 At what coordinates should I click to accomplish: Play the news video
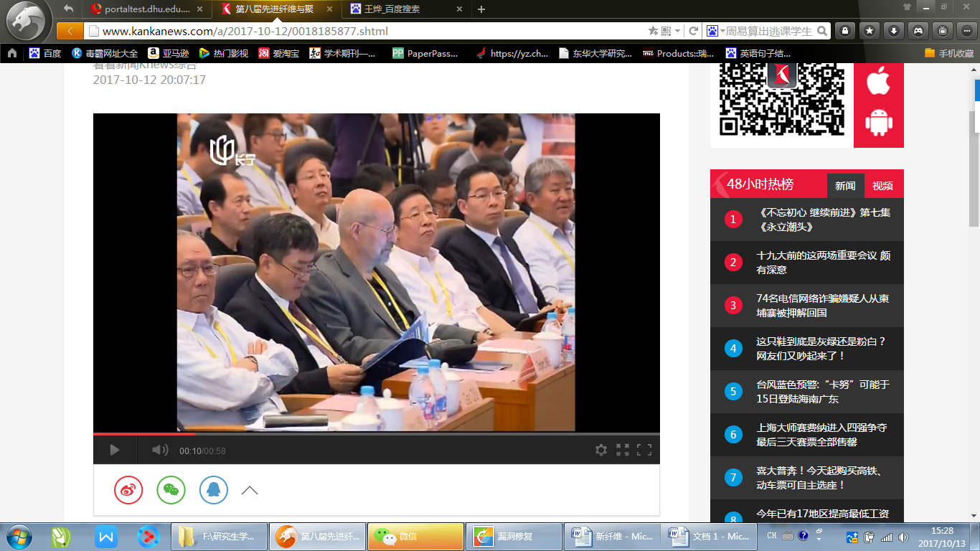tap(114, 450)
